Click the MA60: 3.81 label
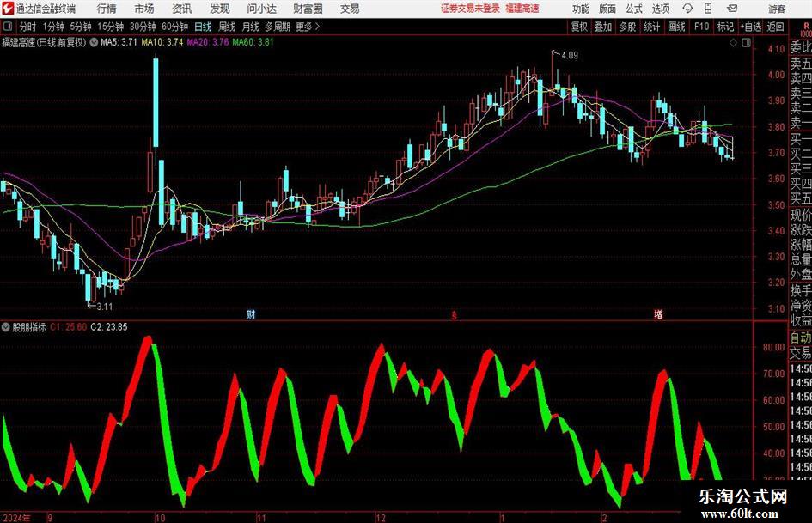Viewport: 812px width, 523px height. pyautogui.click(x=253, y=42)
